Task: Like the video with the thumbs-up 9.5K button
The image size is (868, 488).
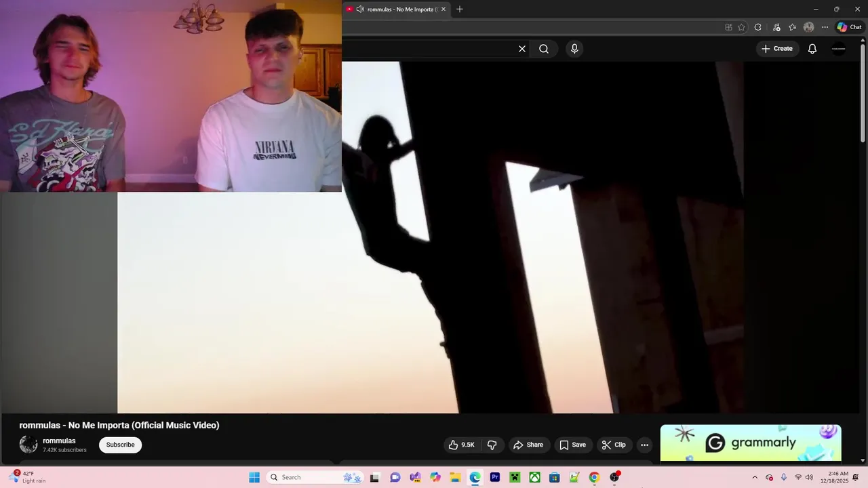Action: (462, 445)
